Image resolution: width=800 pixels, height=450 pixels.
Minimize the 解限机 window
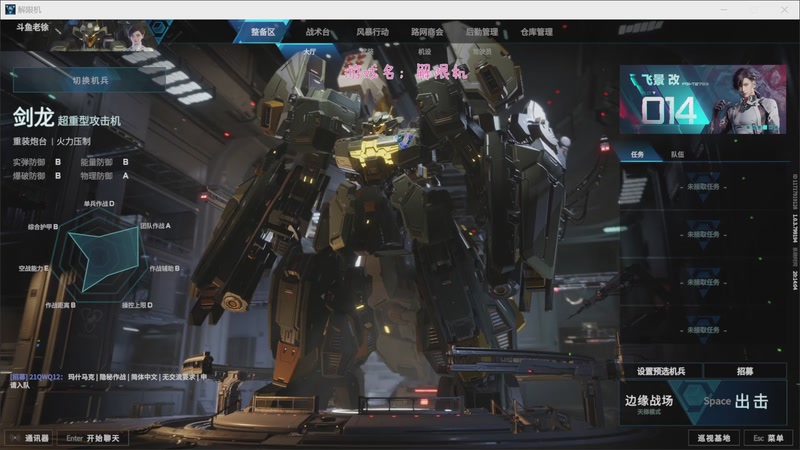[x=724, y=9]
